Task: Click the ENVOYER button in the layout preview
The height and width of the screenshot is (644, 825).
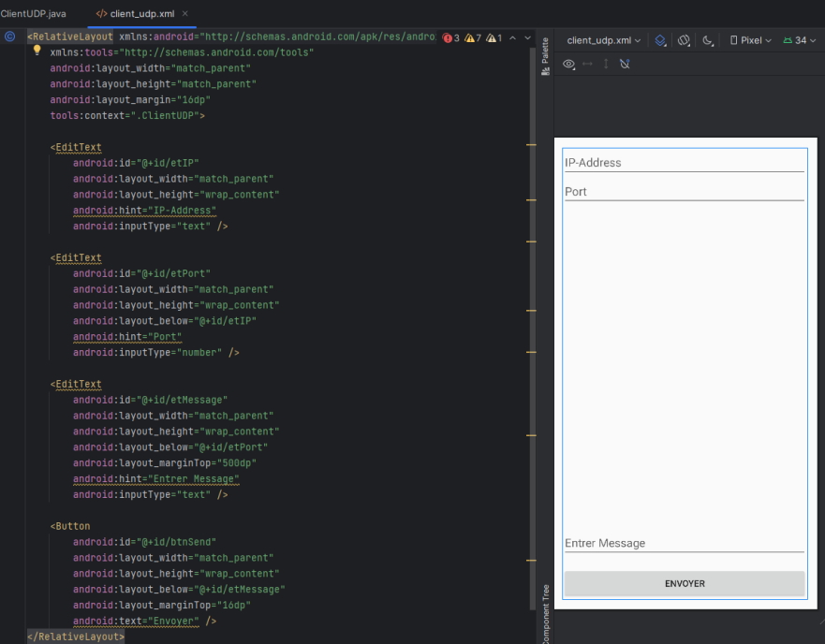Action: point(684,583)
